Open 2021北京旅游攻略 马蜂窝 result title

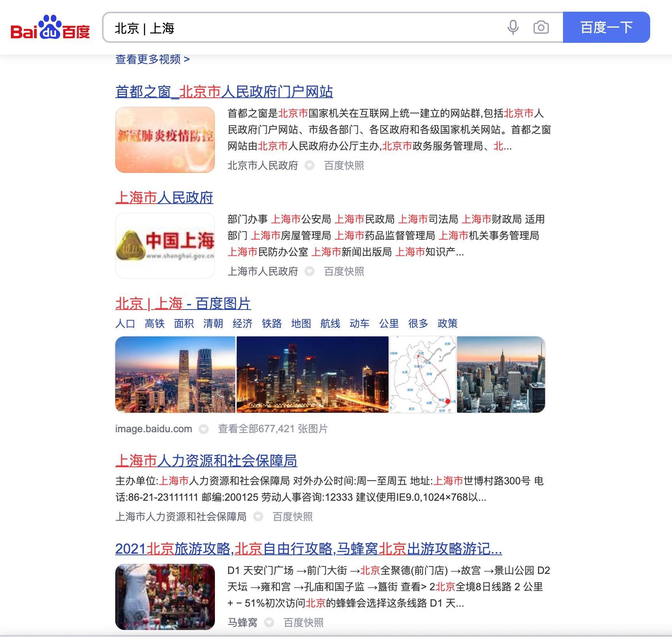(309, 549)
